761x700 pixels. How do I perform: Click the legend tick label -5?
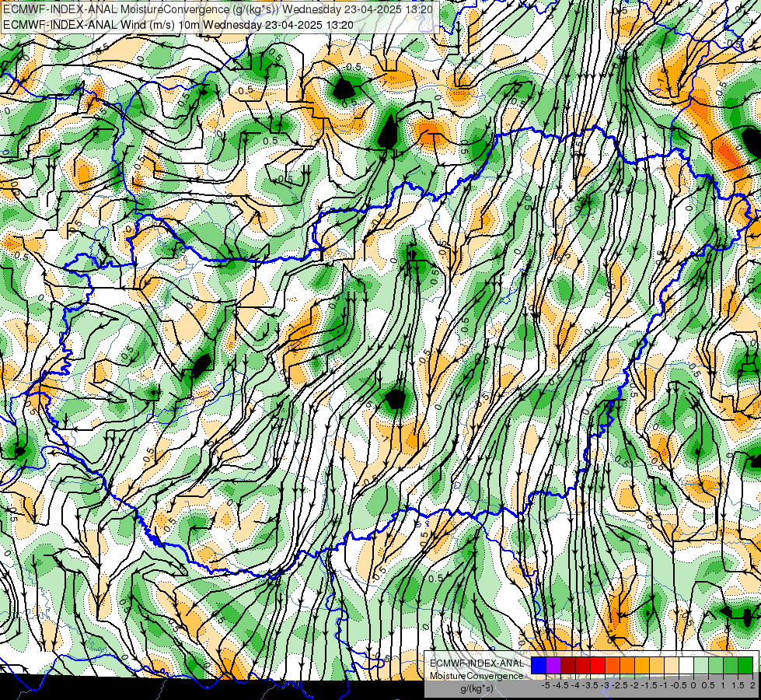coord(546,685)
